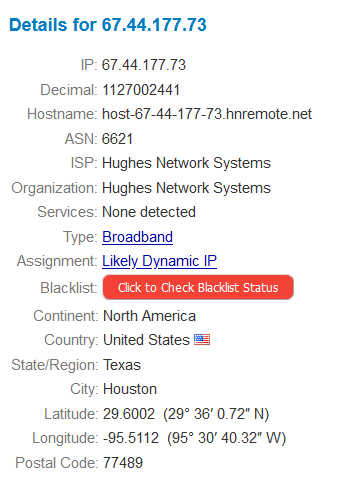Click the longitude value -95.5112
364x486 pixels.
131,438
